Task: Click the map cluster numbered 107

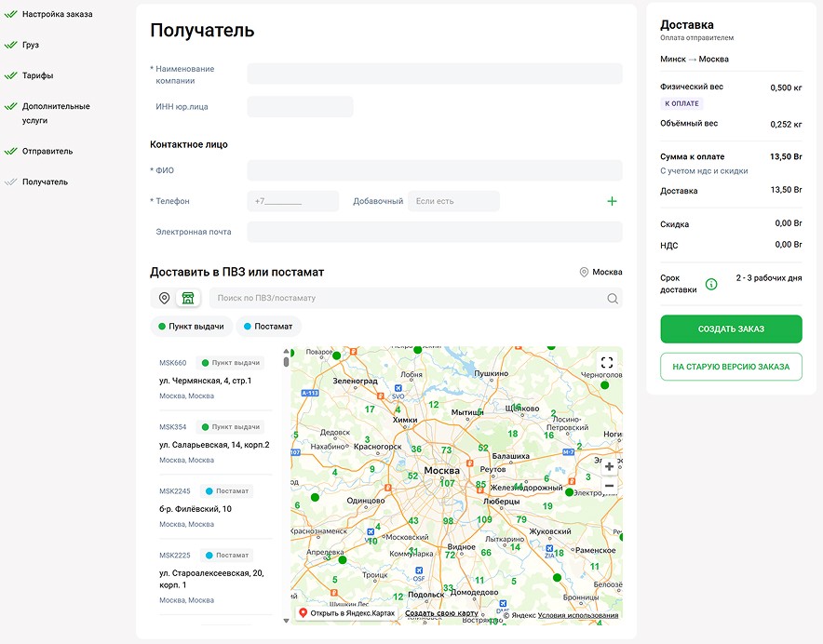Action: pos(447,483)
